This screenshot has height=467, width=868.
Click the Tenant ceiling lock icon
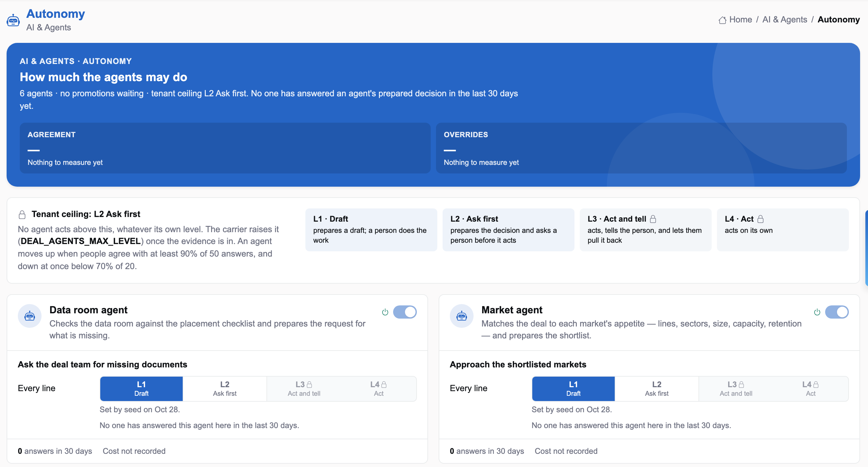22,215
